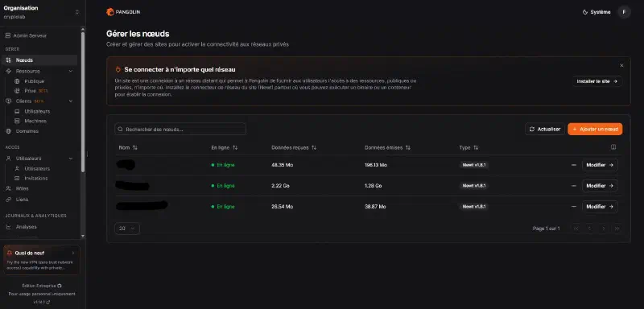Open Utilisateurs under Clients
The image size is (644, 309).
37,111
